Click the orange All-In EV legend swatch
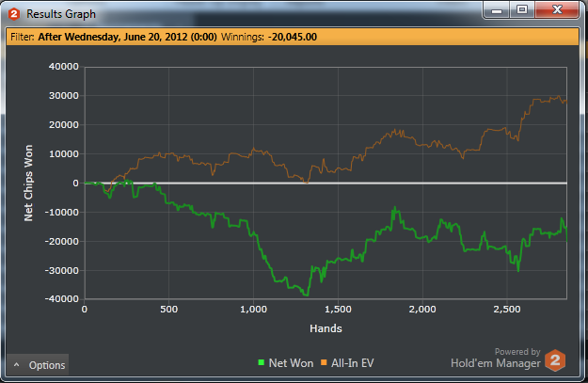Viewport: 588px width, 383px height. coord(324,362)
